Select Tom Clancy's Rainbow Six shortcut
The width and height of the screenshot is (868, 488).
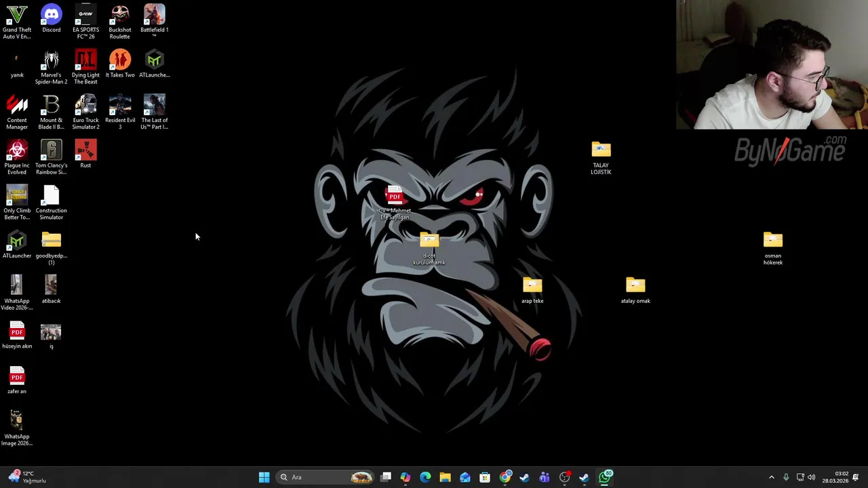51,157
